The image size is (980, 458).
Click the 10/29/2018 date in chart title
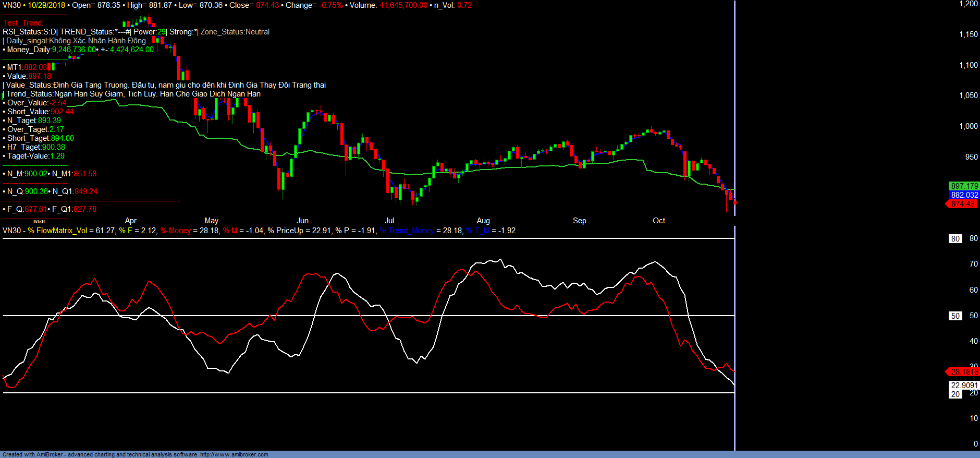coord(46,5)
